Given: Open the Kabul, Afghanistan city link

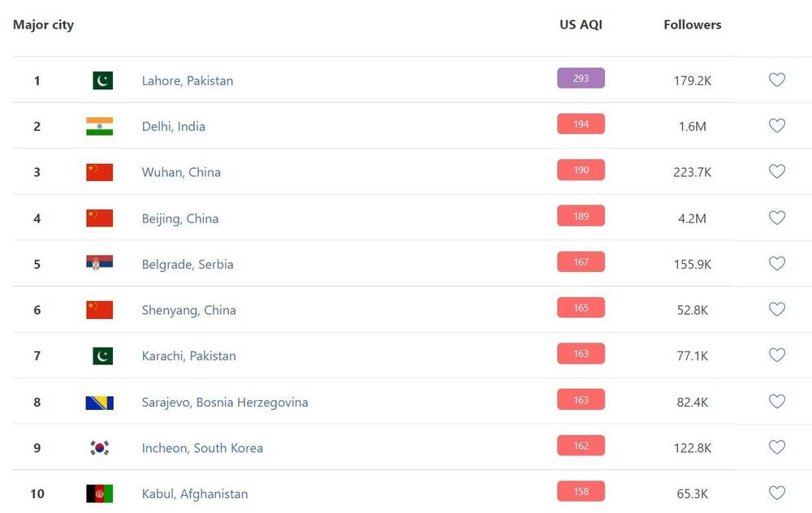Looking at the screenshot, I should [195, 494].
